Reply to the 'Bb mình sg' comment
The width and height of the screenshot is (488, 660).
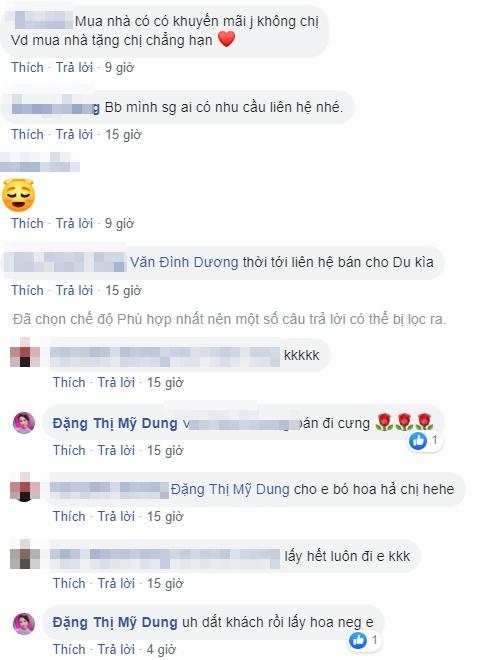tap(75, 135)
